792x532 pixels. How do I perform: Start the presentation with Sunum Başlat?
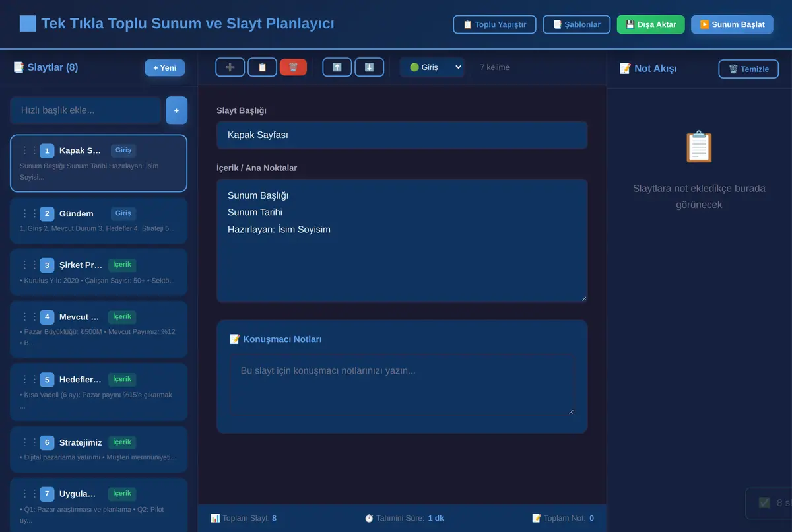coord(732,24)
